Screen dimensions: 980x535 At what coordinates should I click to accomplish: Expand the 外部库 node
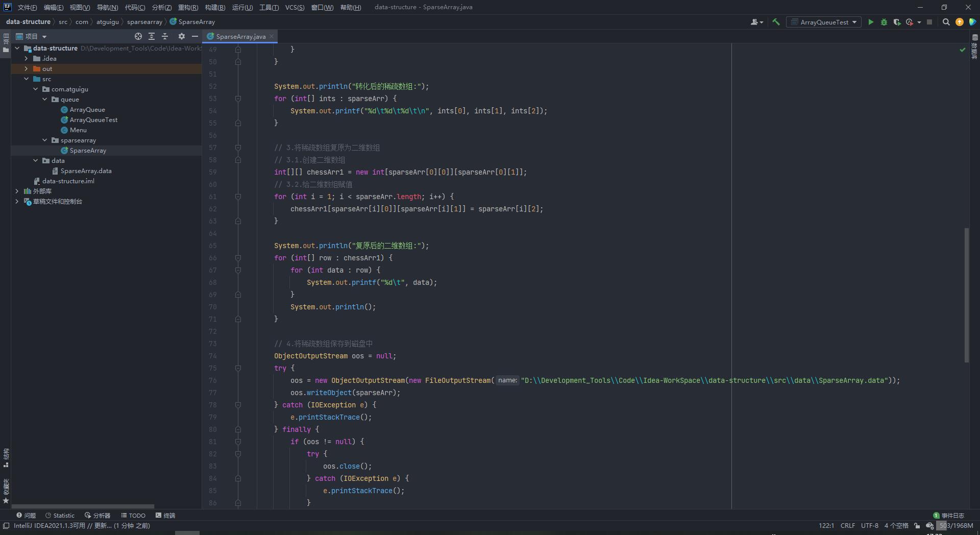pos(17,191)
